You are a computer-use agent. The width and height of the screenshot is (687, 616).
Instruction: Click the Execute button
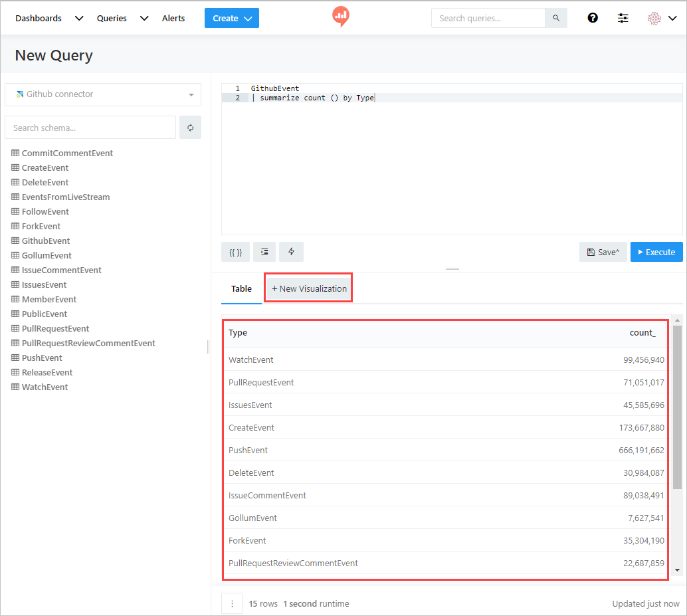tap(656, 252)
